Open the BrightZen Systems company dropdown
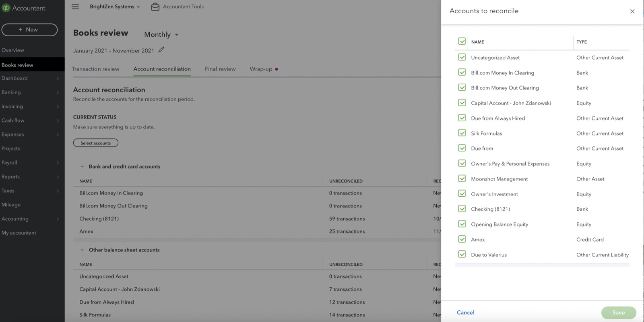Image resolution: width=644 pixels, height=322 pixels. point(115,6)
